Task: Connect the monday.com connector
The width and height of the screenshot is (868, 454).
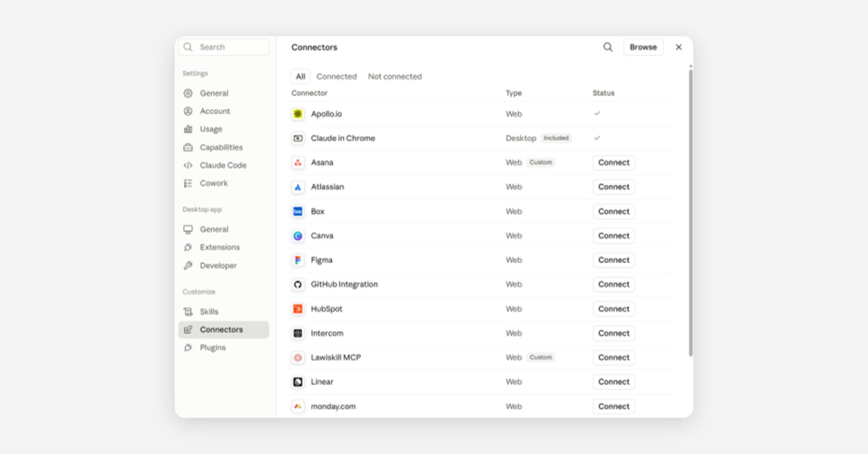Action: click(x=614, y=406)
